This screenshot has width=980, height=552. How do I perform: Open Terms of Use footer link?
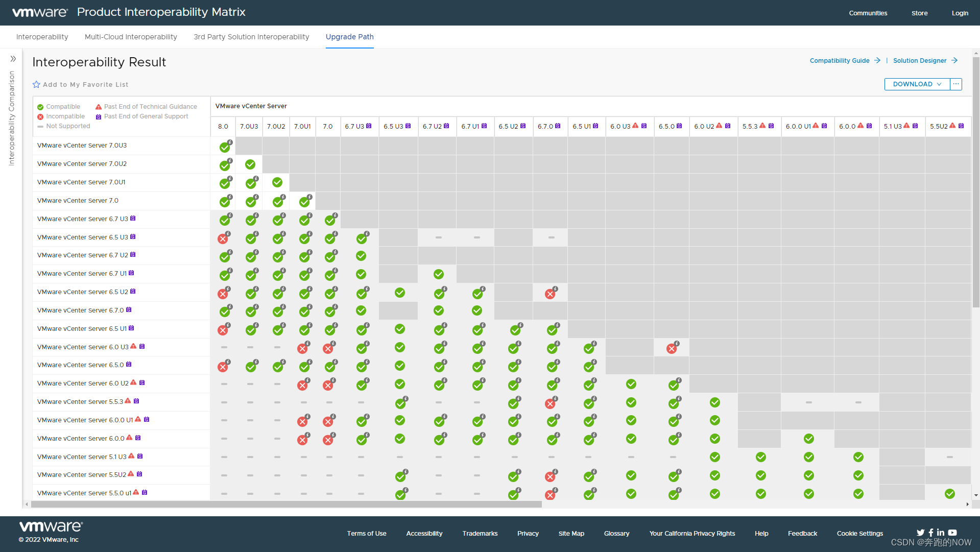coord(367,533)
